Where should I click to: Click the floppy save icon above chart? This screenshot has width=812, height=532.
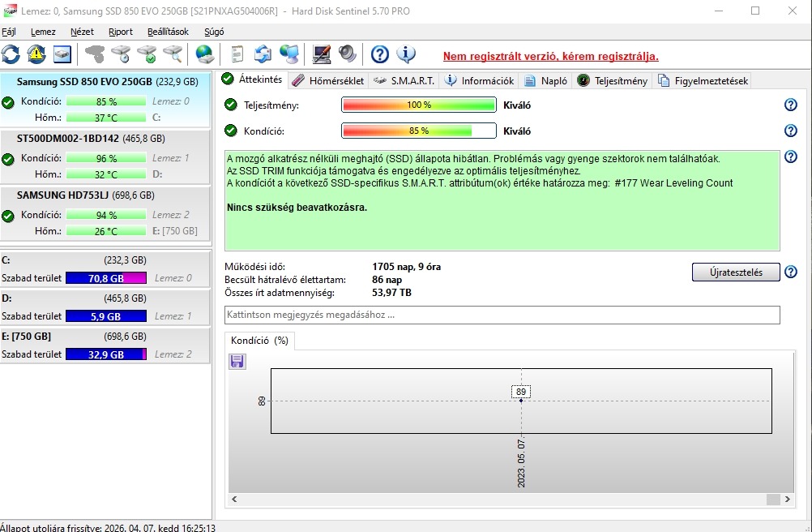tap(237, 361)
